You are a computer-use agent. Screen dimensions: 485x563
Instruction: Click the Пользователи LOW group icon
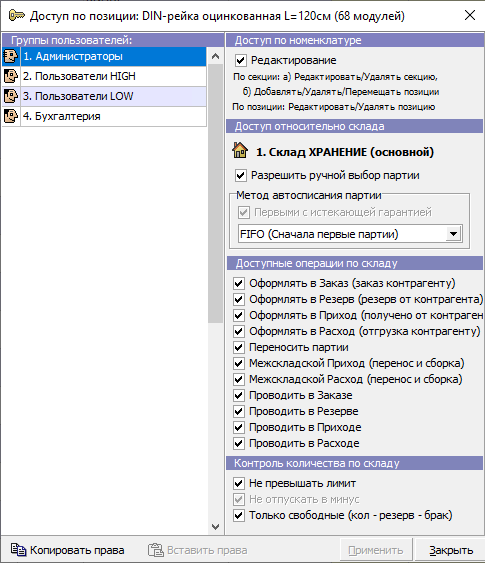[x=11, y=96]
